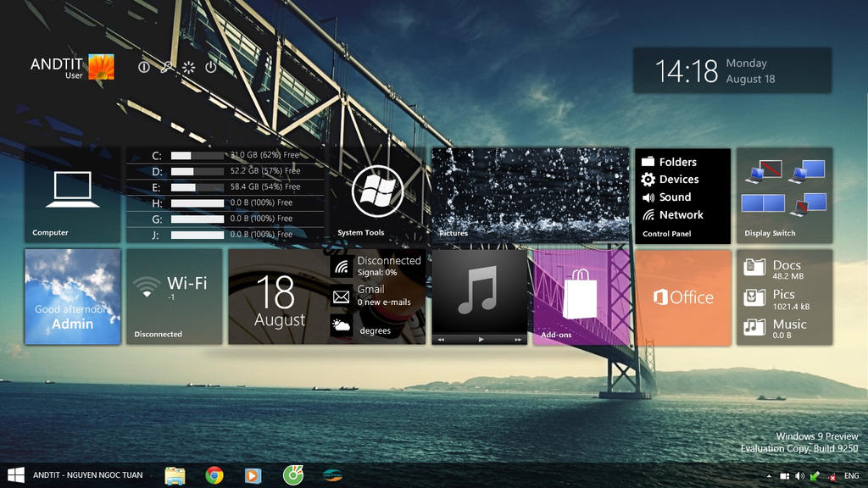Screen dimensions: 868x488
Task: Launch Google Chrome from taskbar
Action: coord(214,475)
